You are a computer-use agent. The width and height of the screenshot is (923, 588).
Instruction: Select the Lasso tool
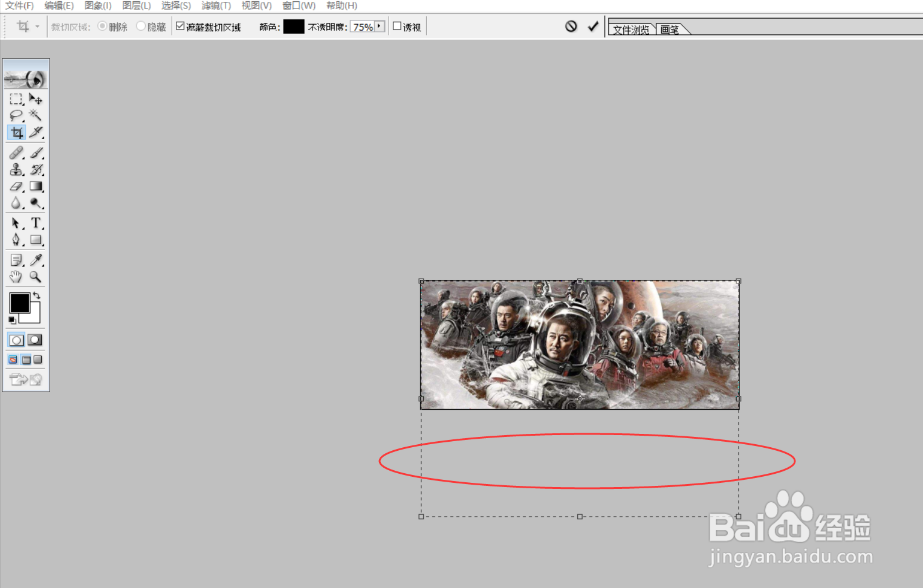(16, 115)
